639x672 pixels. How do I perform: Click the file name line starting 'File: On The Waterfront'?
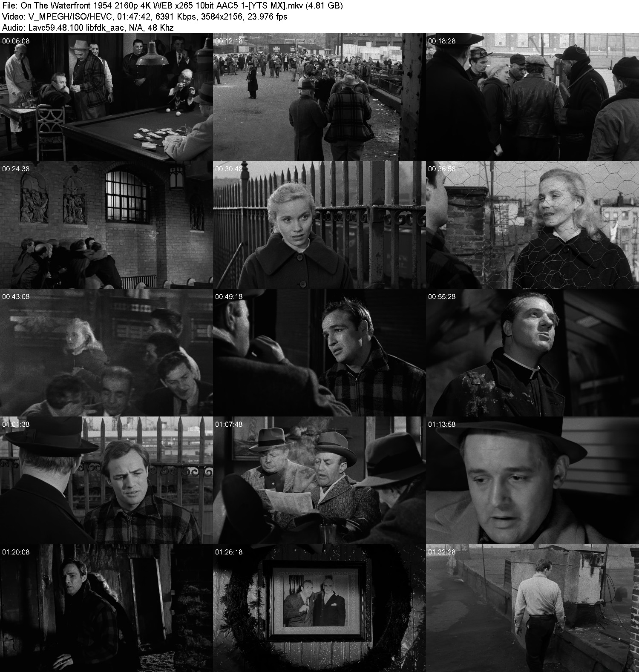172,6
